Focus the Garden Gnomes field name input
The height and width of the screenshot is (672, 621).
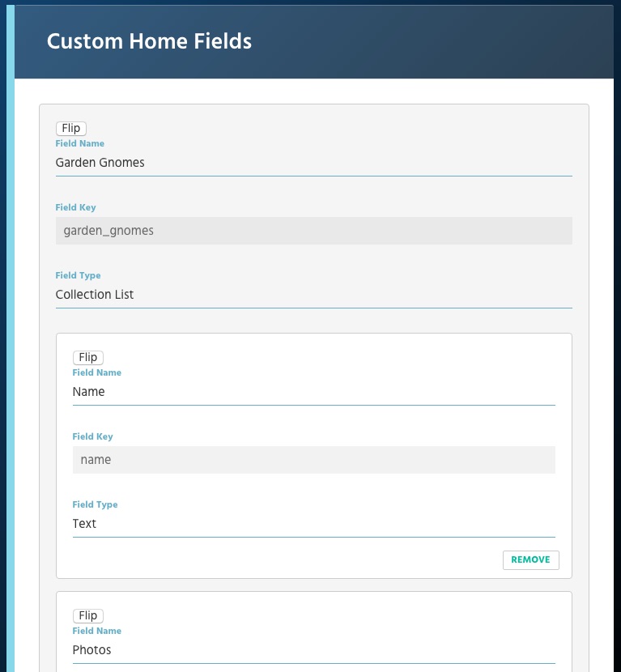click(x=313, y=163)
